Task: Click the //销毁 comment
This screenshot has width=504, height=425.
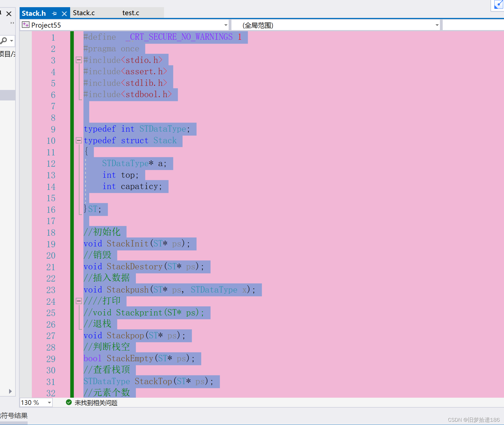Action: [97, 255]
